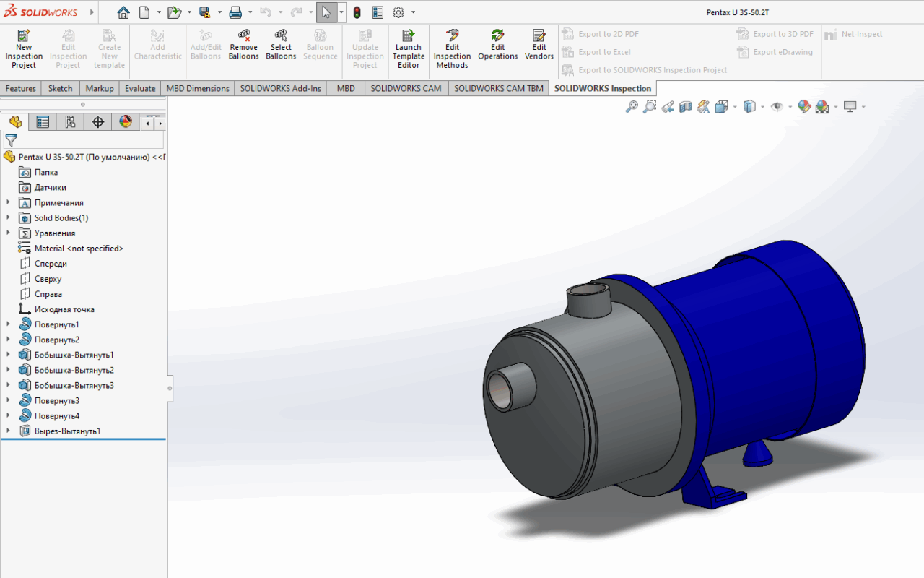Open the dropdown arrow next to Save
Screen dimensions: 924x578
pos(219,12)
